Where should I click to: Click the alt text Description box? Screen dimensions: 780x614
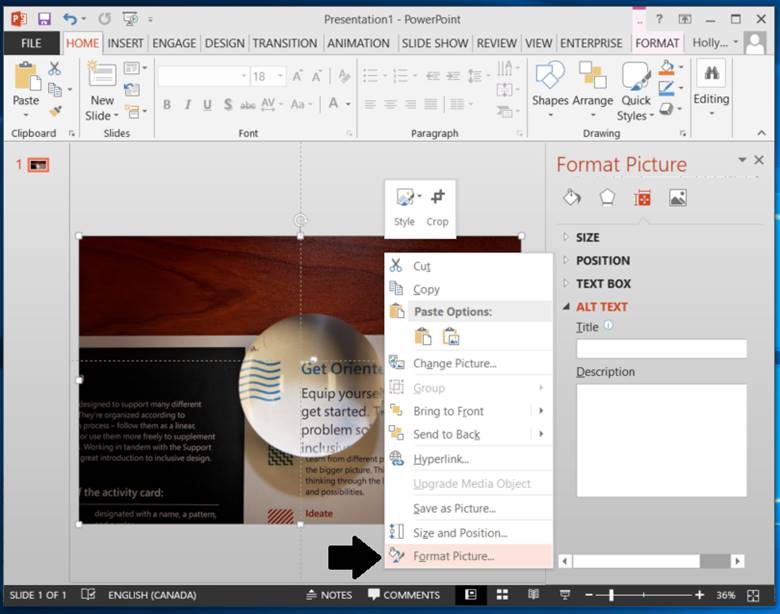[x=662, y=440]
